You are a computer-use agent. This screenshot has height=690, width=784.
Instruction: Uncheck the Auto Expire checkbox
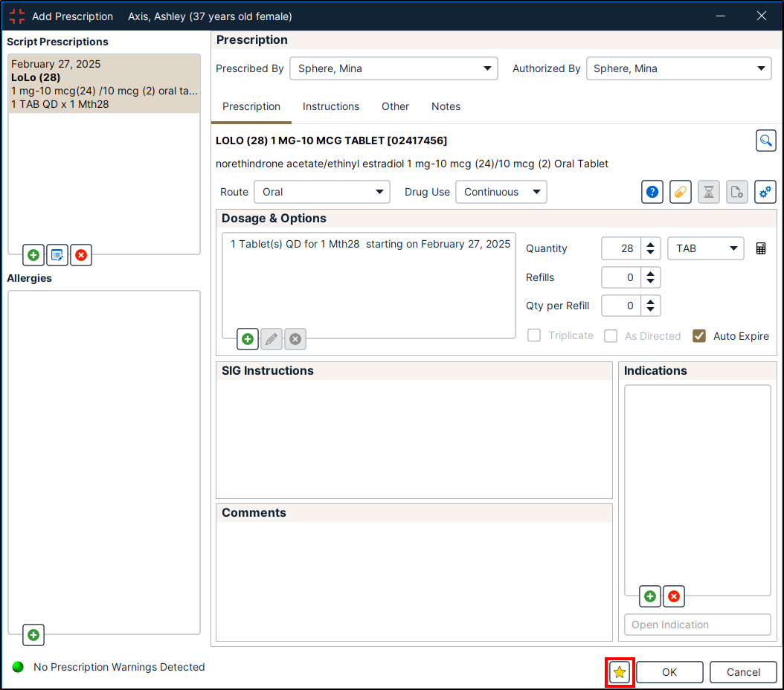click(x=699, y=336)
